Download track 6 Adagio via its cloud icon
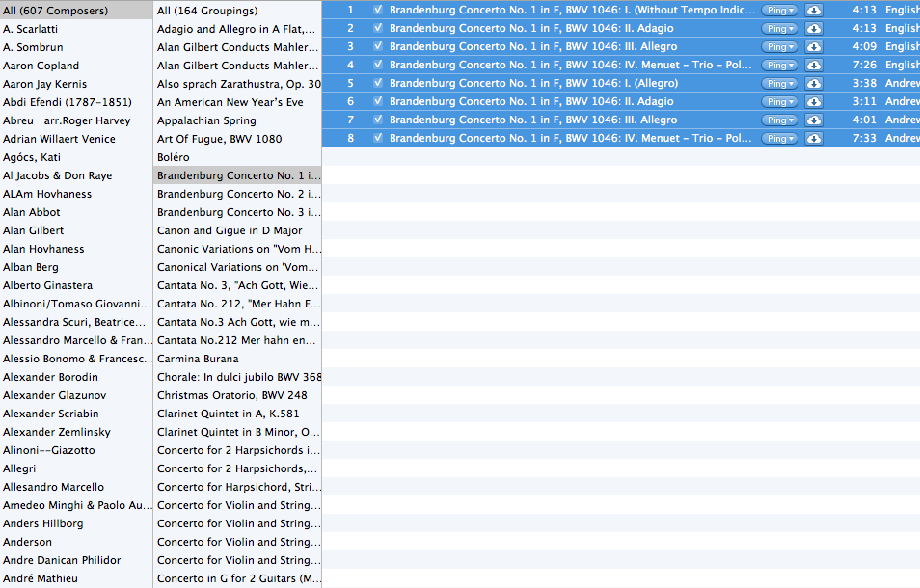The image size is (920, 588). point(813,101)
